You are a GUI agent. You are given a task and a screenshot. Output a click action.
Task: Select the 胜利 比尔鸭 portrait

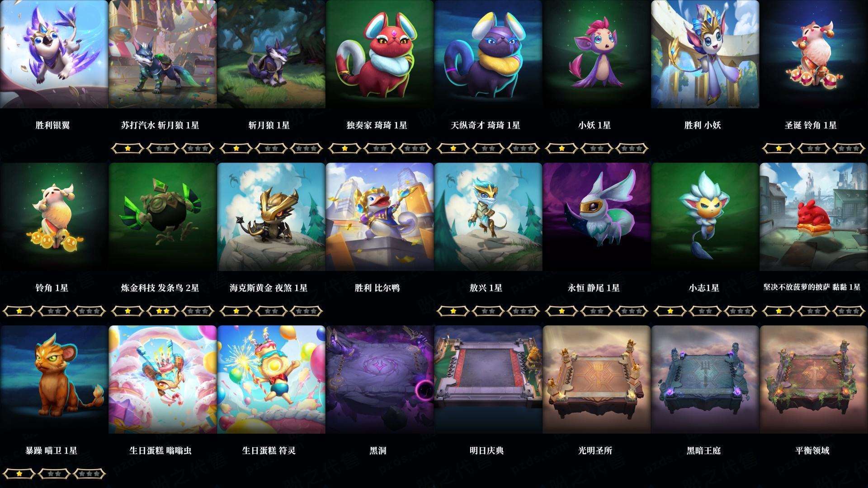(380, 217)
